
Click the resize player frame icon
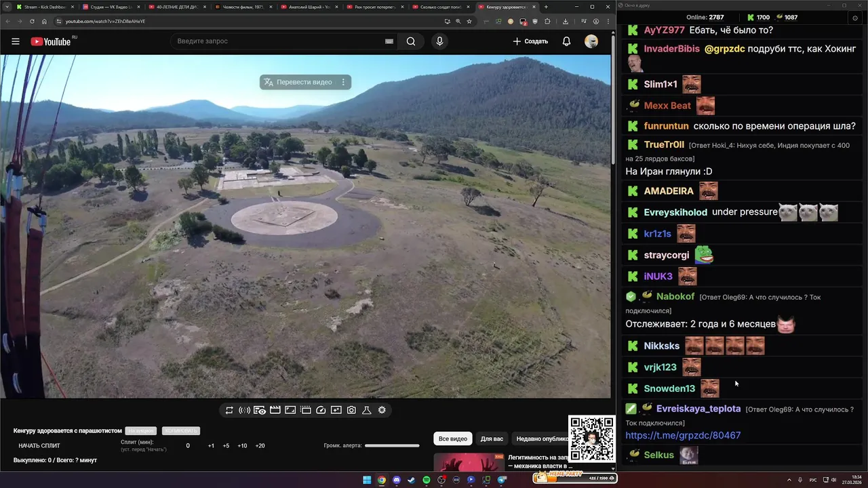click(x=290, y=410)
